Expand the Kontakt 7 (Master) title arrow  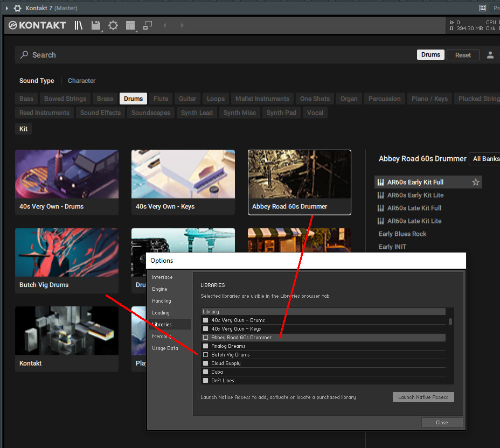pyautogui.click(x=6, y=8)
